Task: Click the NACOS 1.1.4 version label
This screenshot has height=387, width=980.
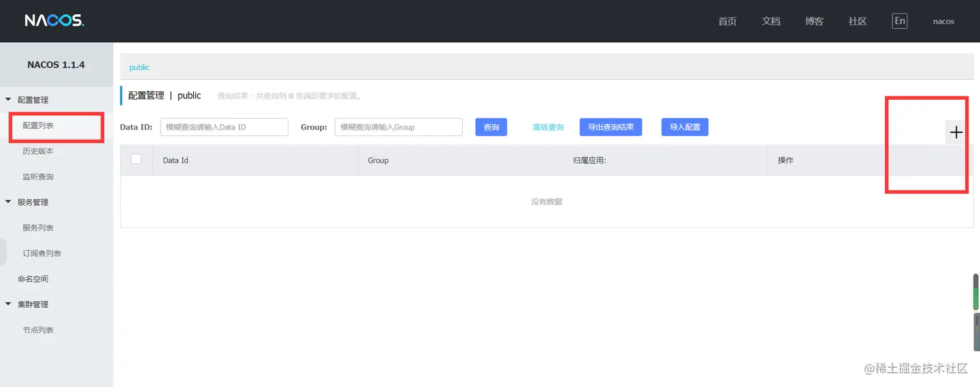Action: (x=56, y=65)
